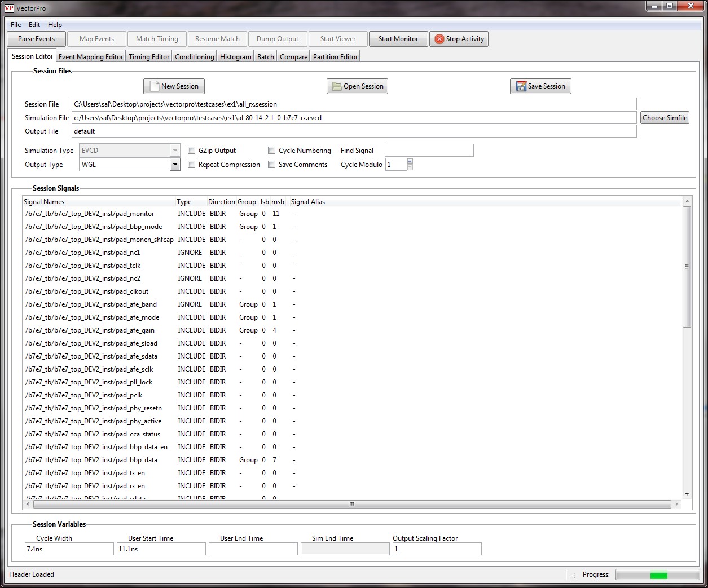Increment Cycle Modulo with the up arrow
Viewport: 708px width, 588px height.
click(x=409, y=162)
